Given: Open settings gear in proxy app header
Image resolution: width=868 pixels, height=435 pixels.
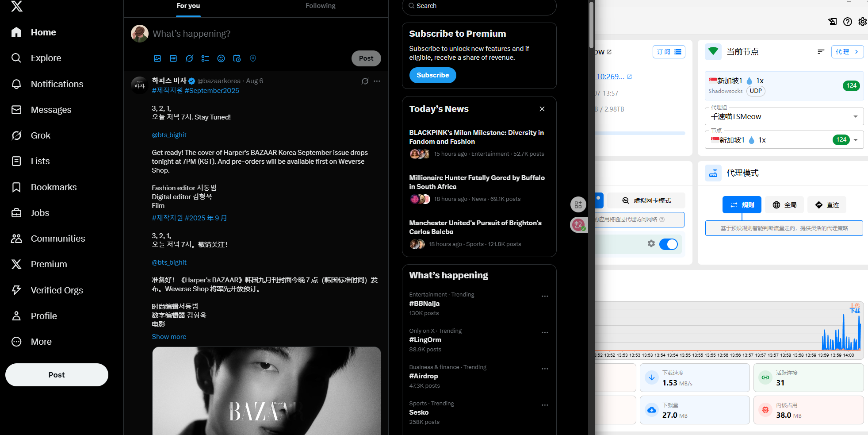Looking at the screenshot, I should (862, 22).
